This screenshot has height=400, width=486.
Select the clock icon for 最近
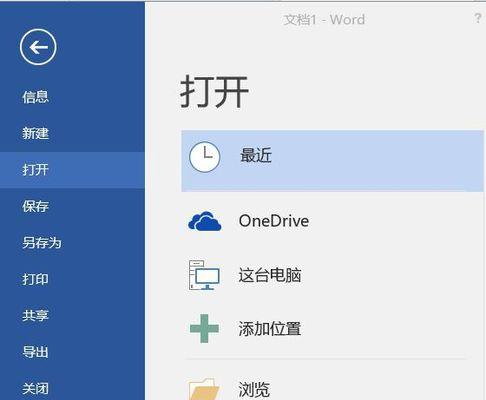204,157
